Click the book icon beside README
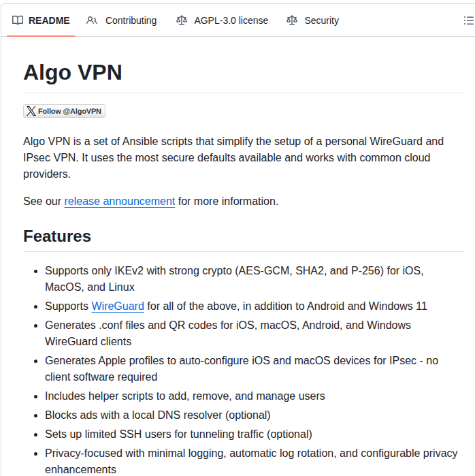 coord(18,20)
